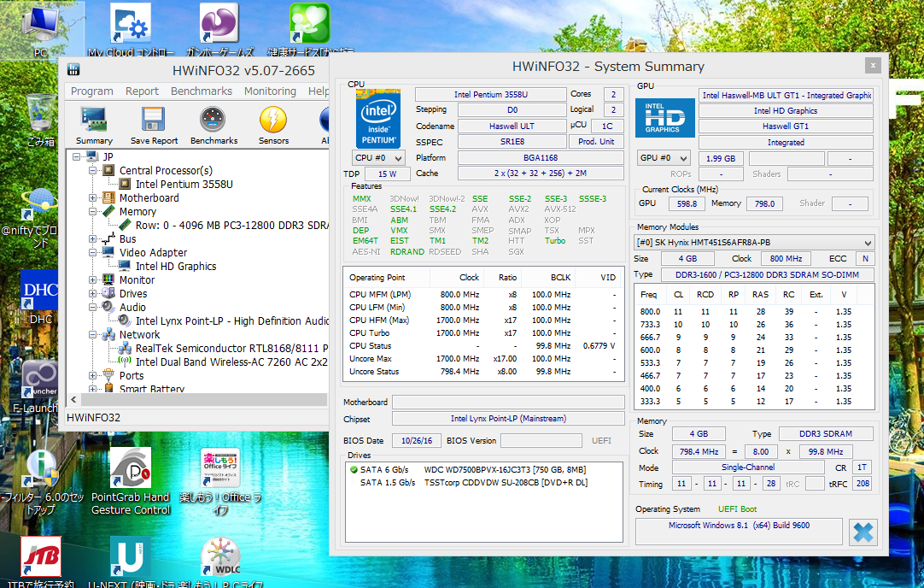Open the F-Launcher desktop icon
This screenshot has width=924, height=588.
pyautogui.click(x=39, y=386)
